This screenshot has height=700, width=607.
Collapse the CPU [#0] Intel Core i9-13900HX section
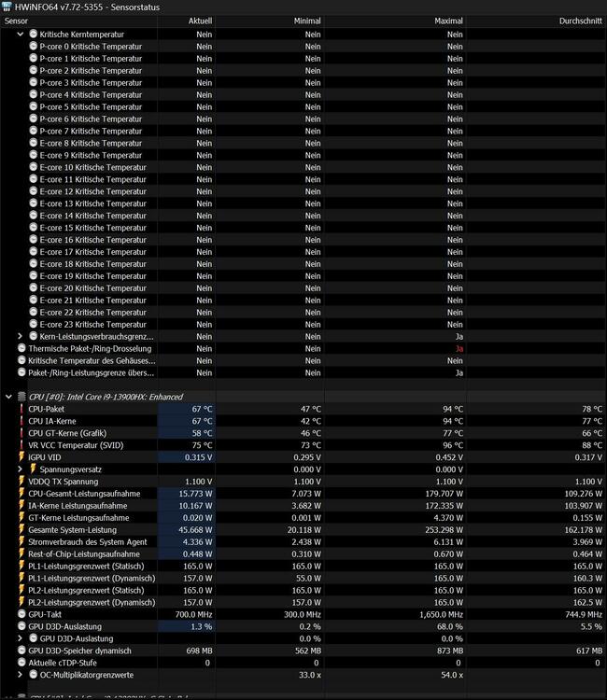point(8,397)
